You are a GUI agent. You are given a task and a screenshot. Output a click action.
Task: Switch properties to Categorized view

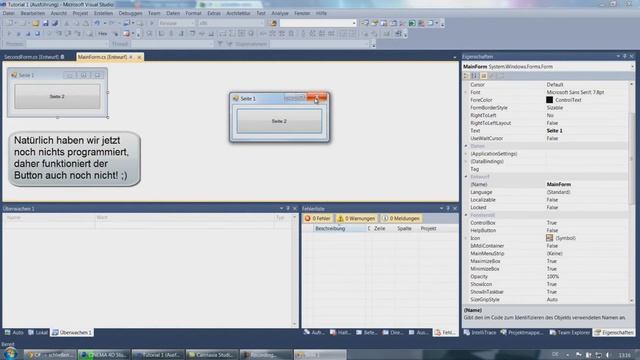467,76
